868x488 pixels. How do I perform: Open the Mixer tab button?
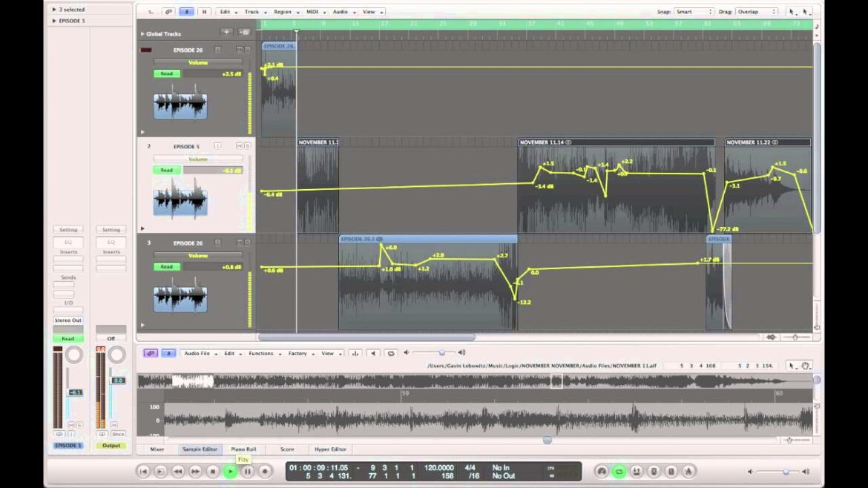[x=157, y=449]
